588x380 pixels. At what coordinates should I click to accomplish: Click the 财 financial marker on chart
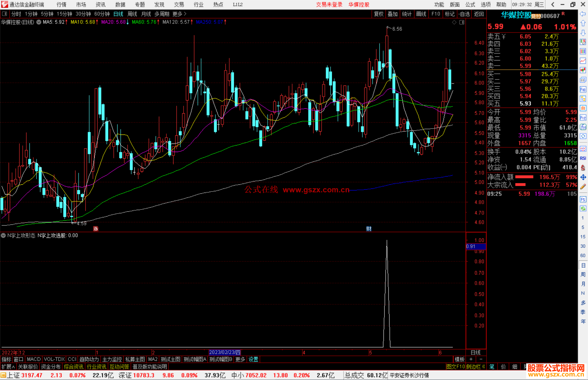[x=369, y=229]
